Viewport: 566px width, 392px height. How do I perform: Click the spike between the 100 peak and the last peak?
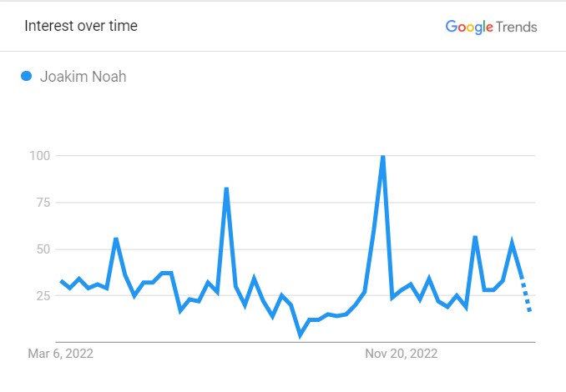475,237
